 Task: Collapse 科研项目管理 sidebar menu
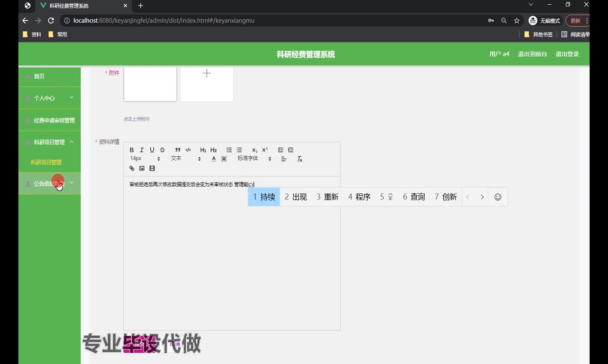(x=49, y=142)
